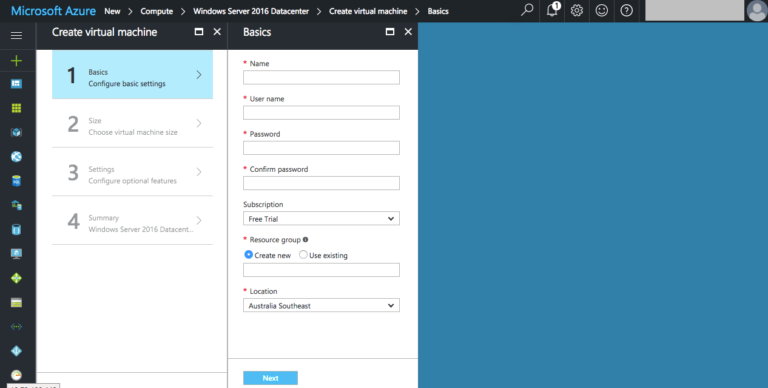Screen dimensions: 768x388
Task: Select step 2 Size Choose virtual machine size
Action: click(132, 123)
